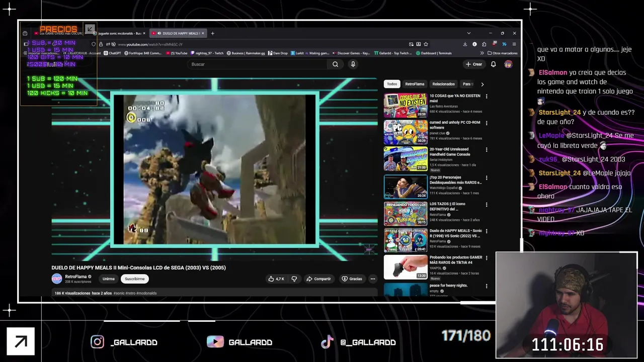This screenshot has width=644, height=362.
Task: Open 'Gallardd - Top Twitch' bookmark
Action: click(393, 53)
